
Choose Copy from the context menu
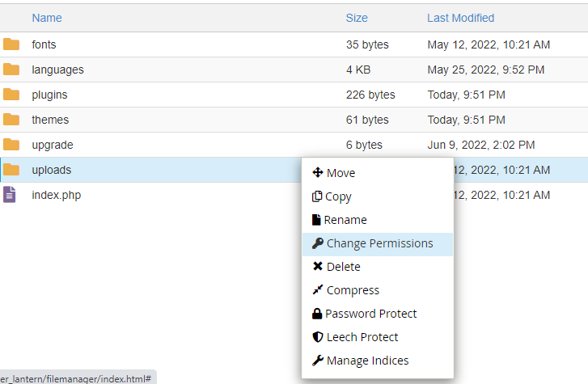(x=337, y=196)
